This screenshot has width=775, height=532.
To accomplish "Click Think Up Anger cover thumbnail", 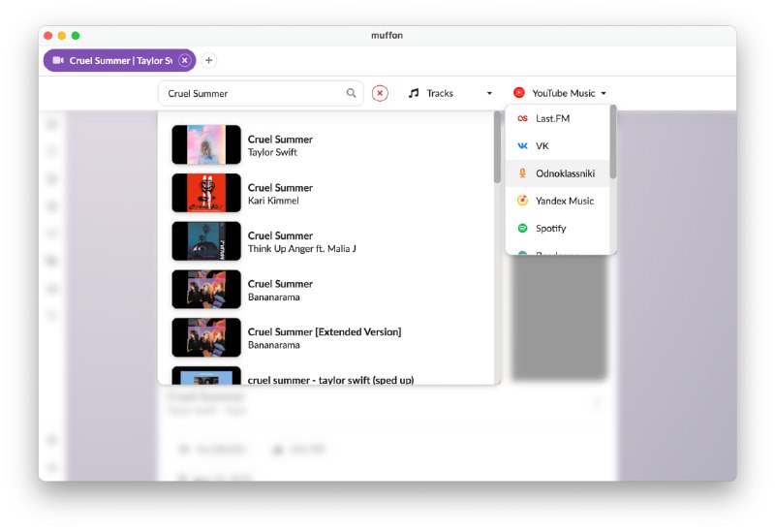I will tap(206, 241).
